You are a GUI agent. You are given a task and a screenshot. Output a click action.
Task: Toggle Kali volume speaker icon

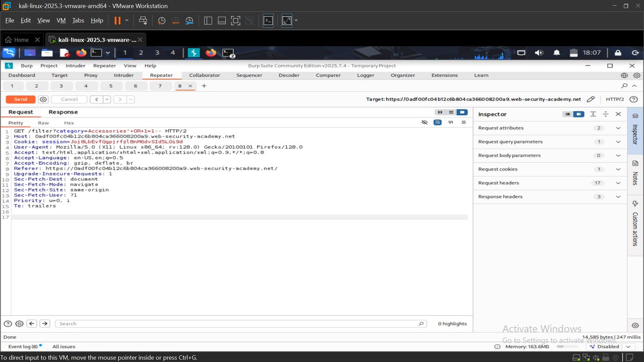tap(539, 53)
